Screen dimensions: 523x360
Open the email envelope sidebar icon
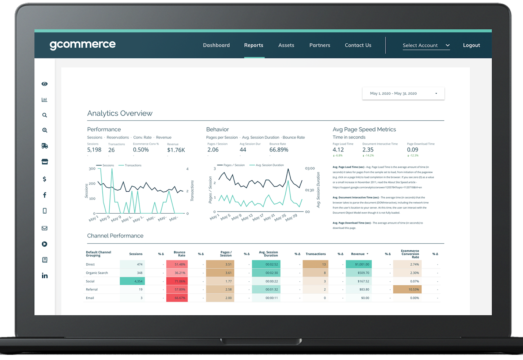coord(44,228)
